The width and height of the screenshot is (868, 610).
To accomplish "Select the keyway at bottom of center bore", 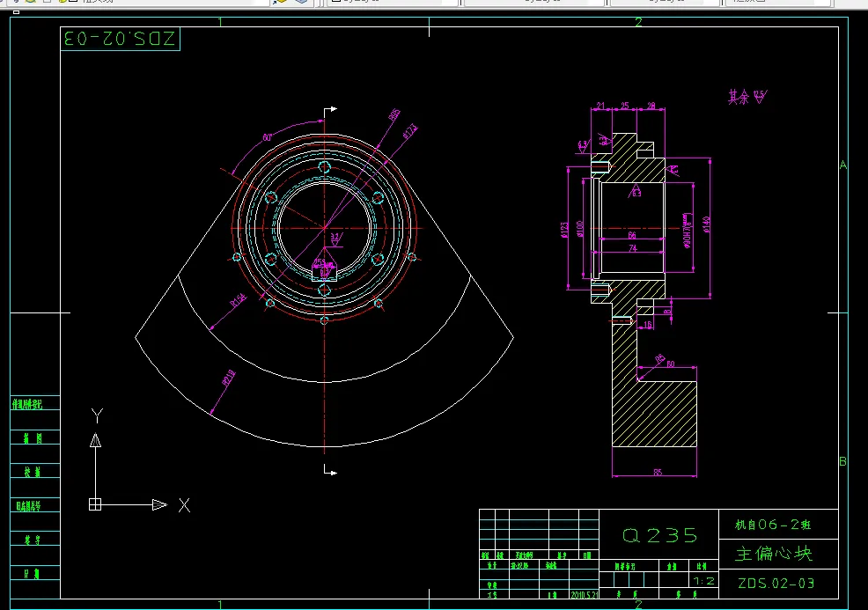I will (x=324, y=272).
